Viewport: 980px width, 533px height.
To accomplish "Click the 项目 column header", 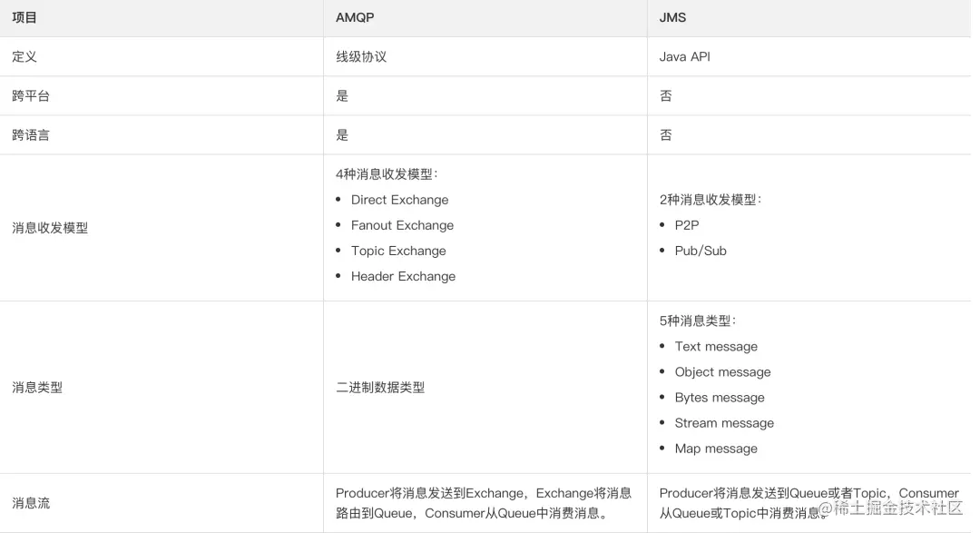I will (x=24, y=17).
